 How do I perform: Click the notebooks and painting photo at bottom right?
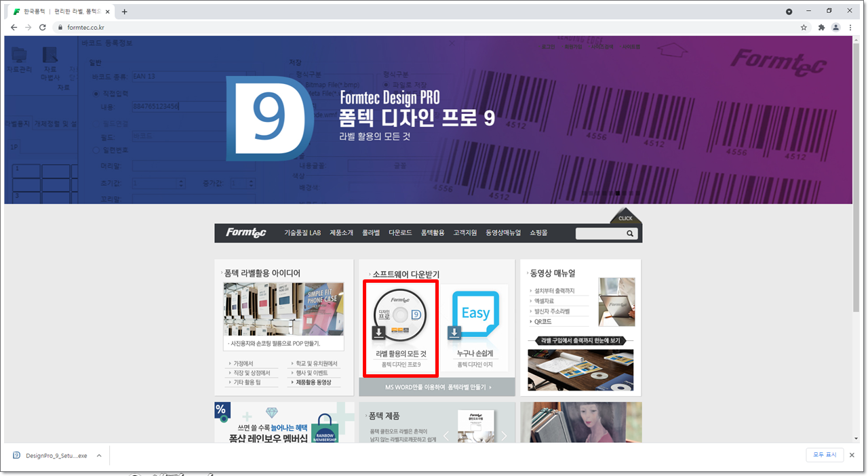[x=580, y=422]
